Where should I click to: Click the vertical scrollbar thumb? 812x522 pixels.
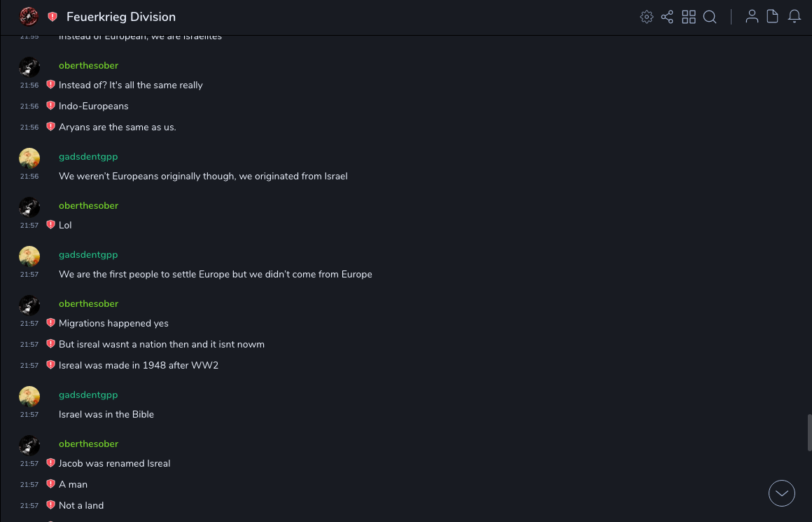tap(809, 432)
